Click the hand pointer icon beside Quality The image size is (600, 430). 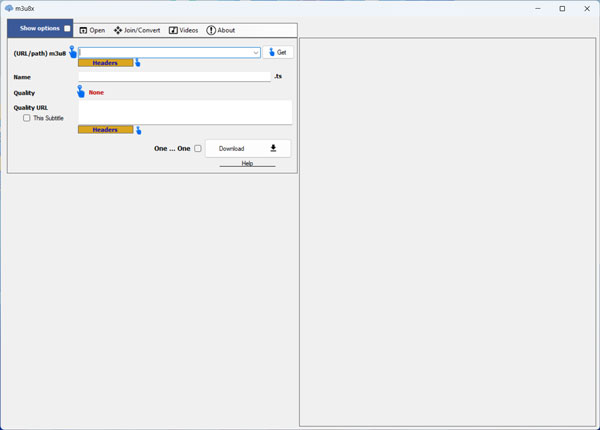[x=80, y=91]
